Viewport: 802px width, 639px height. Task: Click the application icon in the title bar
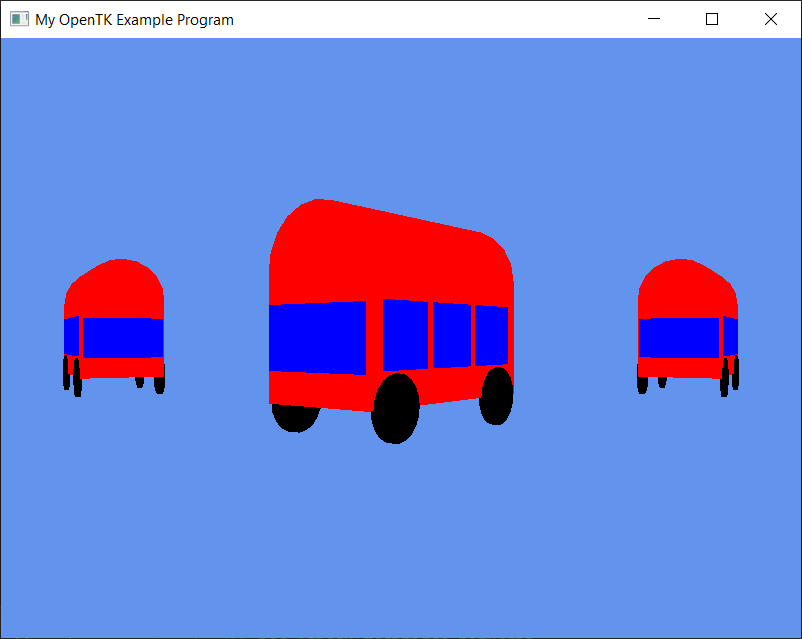point(18,19)
